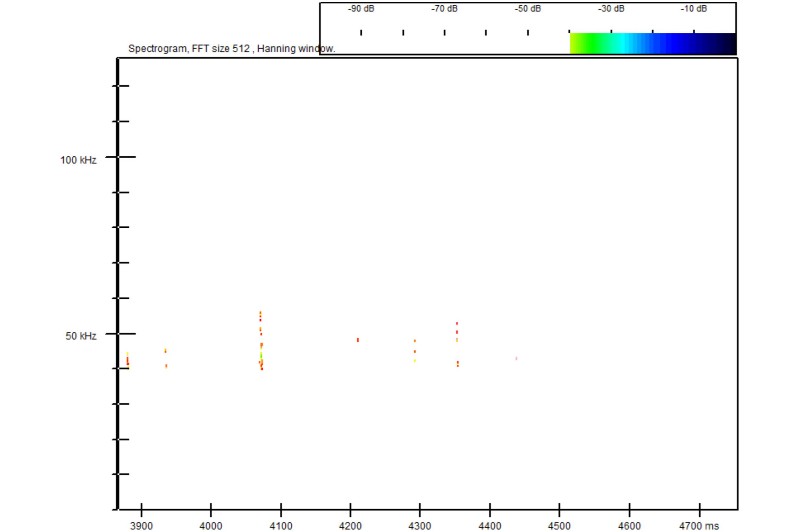Click the small red pulse near 4200 ms
The height and width of the screenshot is (532, 800).
pos(357,340)
